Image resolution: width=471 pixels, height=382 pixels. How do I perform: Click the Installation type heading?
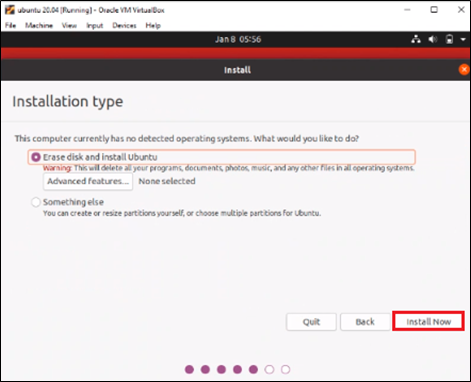pos(68,102)
